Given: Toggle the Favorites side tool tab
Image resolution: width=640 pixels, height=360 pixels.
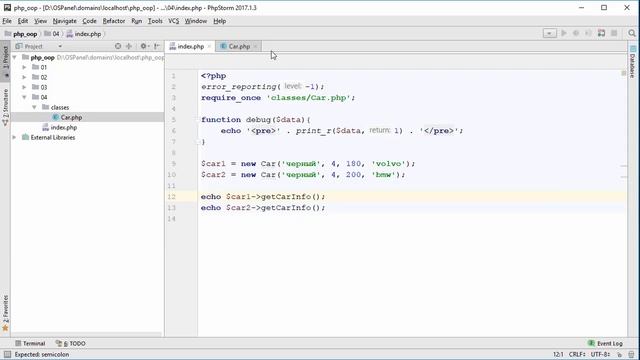Looking at the screenshot, I should click(x=5, y=313).
